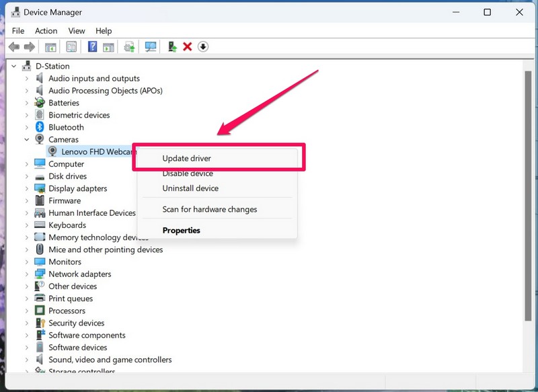Screen dimensions: 538x392
Task: Open Properties from the context menu
Action: click(182, 230)
